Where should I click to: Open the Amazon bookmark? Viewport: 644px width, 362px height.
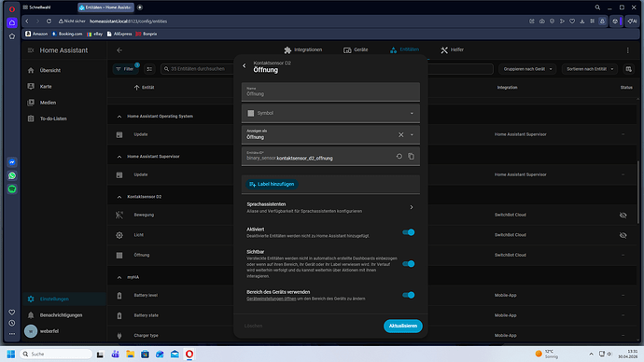pyautogui.click(x=36, y=34)
